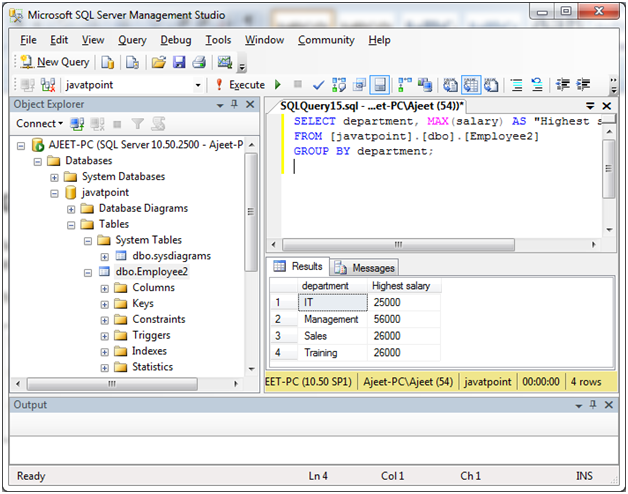The image size is (628, 494).
Task: Open the Query menu
Action: [x=132, y=40]
